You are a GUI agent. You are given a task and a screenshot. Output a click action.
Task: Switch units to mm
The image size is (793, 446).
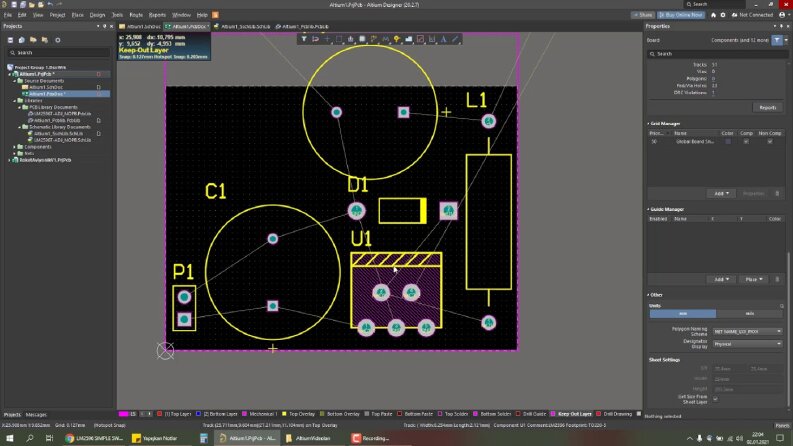tap(683, 314)
